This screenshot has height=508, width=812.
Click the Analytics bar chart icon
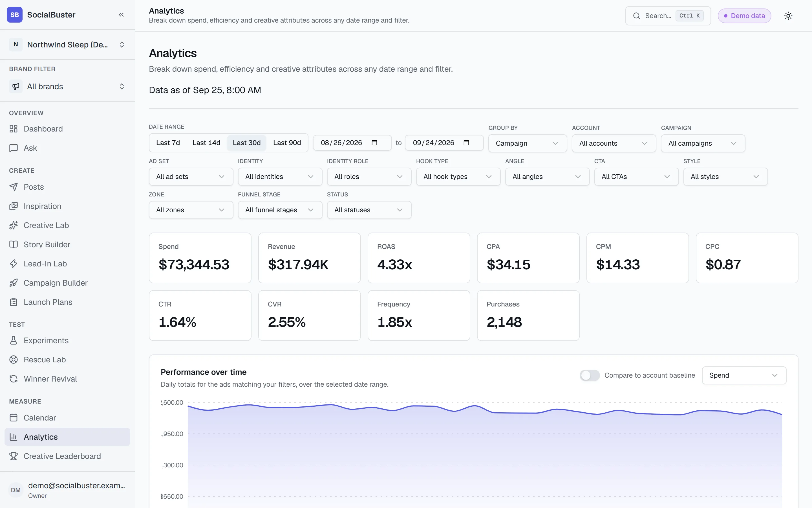point(14,437)
